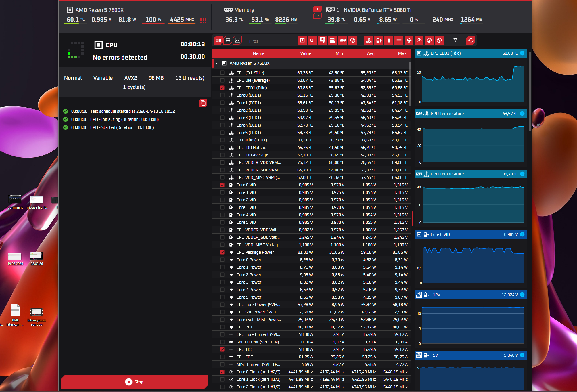Viewport: 577px width, 392px height.
Task: Toggle the clock speed sensor filter
Action: click(419, 40)
